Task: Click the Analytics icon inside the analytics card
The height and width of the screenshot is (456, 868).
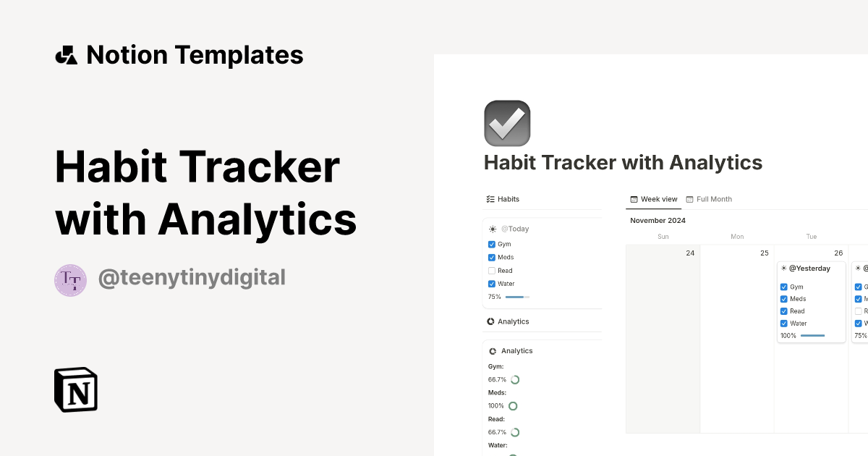Action: [x=494, y=350]
